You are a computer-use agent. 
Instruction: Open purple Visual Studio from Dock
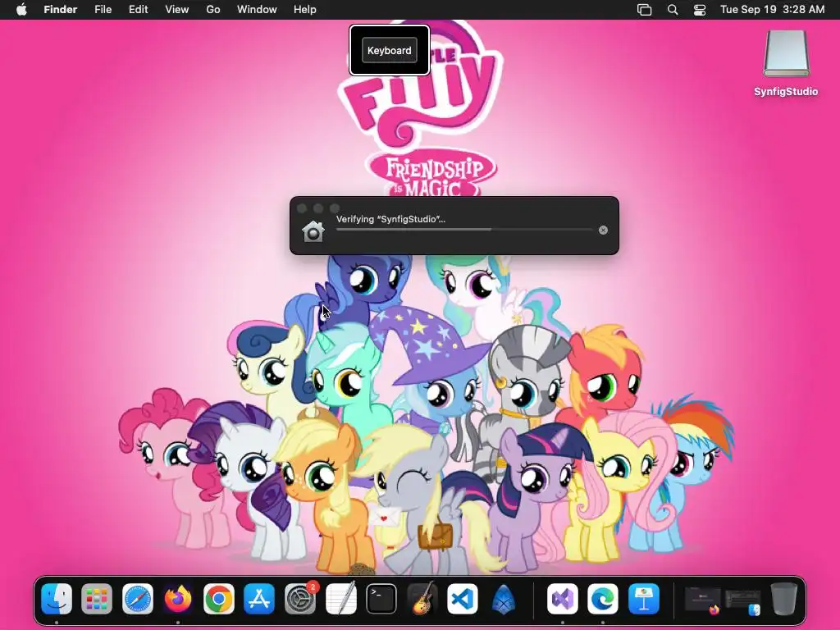pos(563,599)
